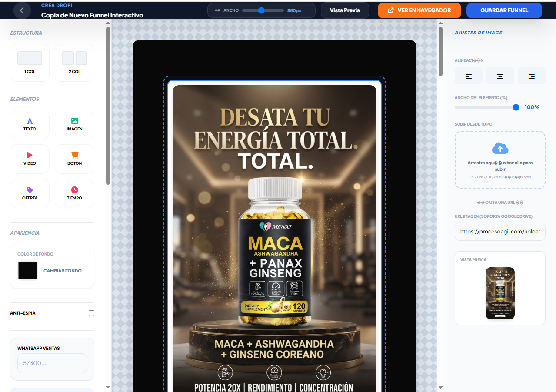
Task: Click the Vista Previa image thumbnail
Action: (x=500, y=293)
